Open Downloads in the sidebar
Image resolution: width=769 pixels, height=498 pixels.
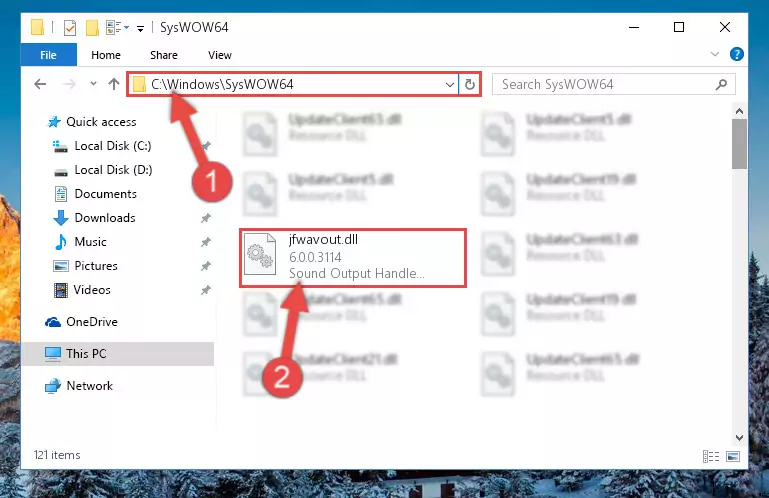(x=105, y=218)
